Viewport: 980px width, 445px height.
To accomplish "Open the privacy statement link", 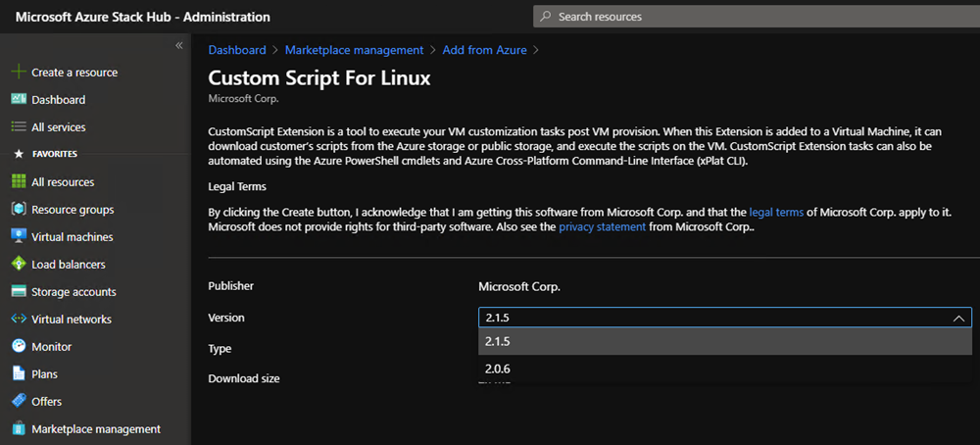I will point(602,226).
